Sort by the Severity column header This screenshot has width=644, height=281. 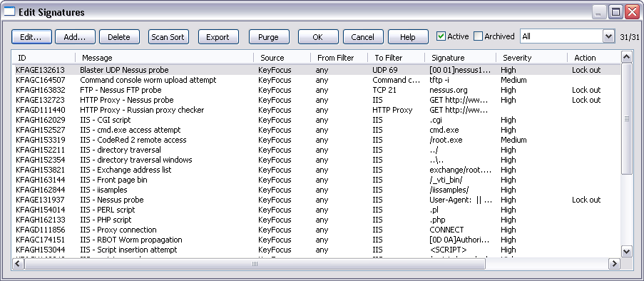[x=532, y=58]
